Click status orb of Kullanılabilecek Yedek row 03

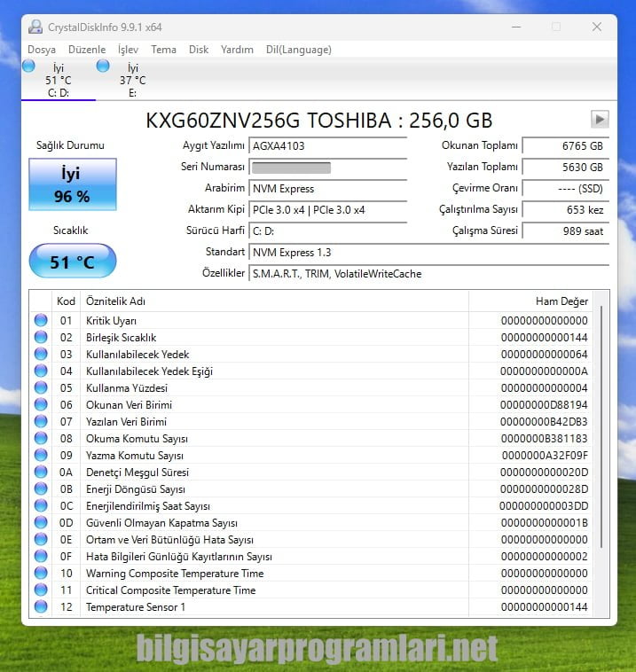coord(41,354)
